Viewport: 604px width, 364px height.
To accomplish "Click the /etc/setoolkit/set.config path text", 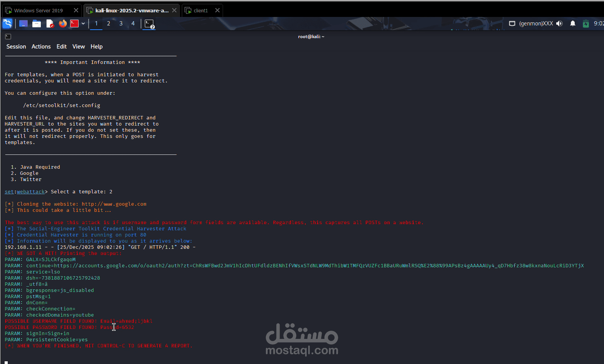I will tap(62, 106).
